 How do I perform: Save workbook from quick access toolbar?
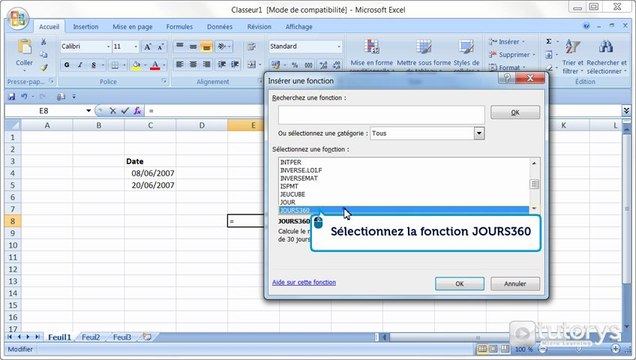coord(11,96)
